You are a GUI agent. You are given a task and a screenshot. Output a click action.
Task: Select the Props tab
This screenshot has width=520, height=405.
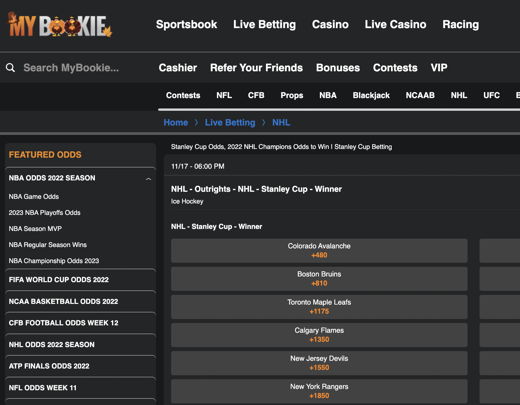292,95
